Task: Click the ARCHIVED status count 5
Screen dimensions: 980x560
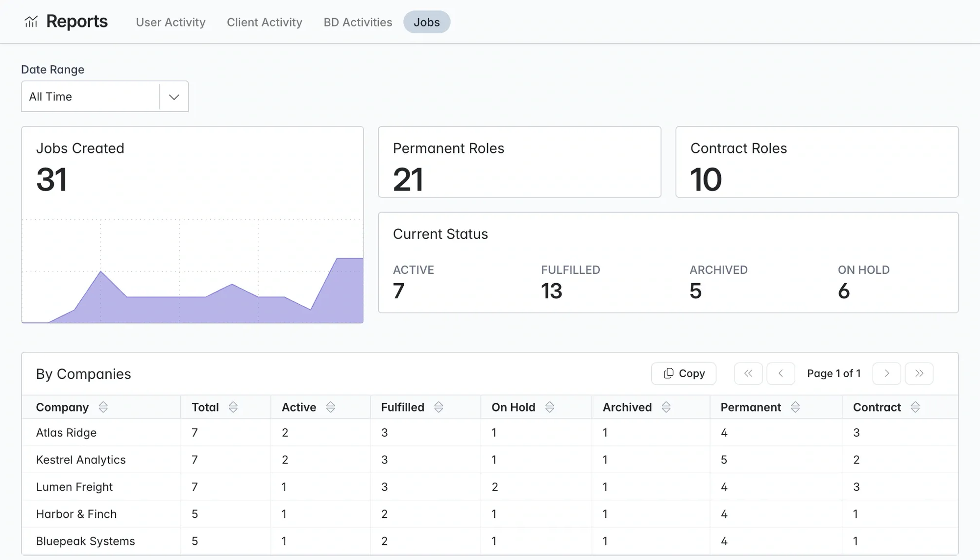Action: click(x=696, y=291)
